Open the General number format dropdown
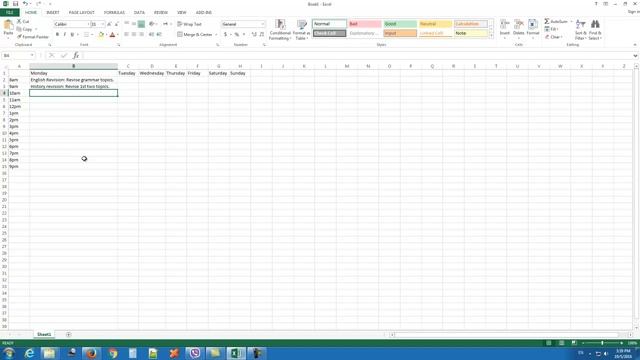Screen dimensions: 640x360 tap(262, 24)
